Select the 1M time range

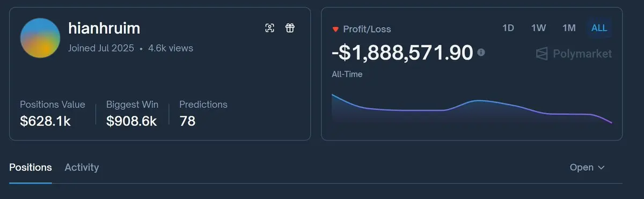569,28
